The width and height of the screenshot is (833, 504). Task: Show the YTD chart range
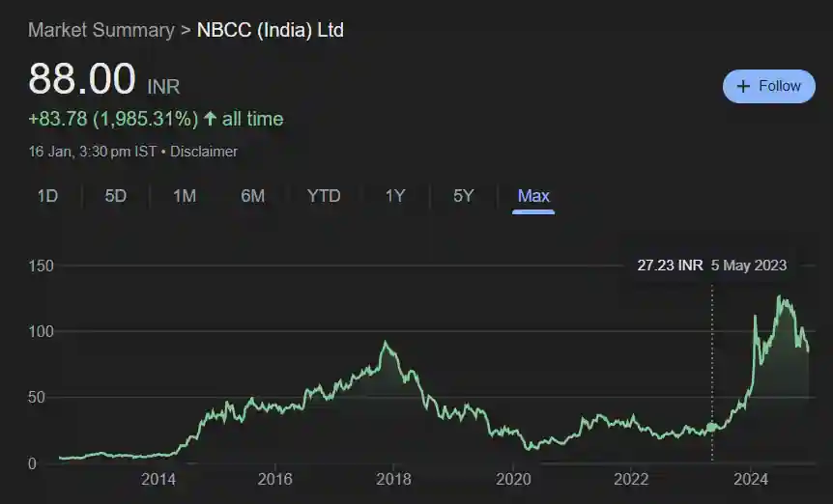324,196
